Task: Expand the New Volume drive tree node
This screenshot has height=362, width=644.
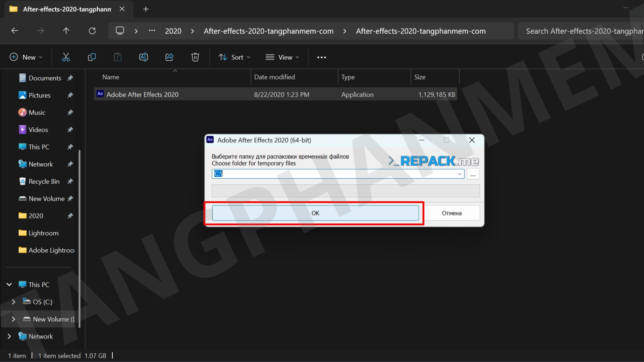Action: point(13,319)
